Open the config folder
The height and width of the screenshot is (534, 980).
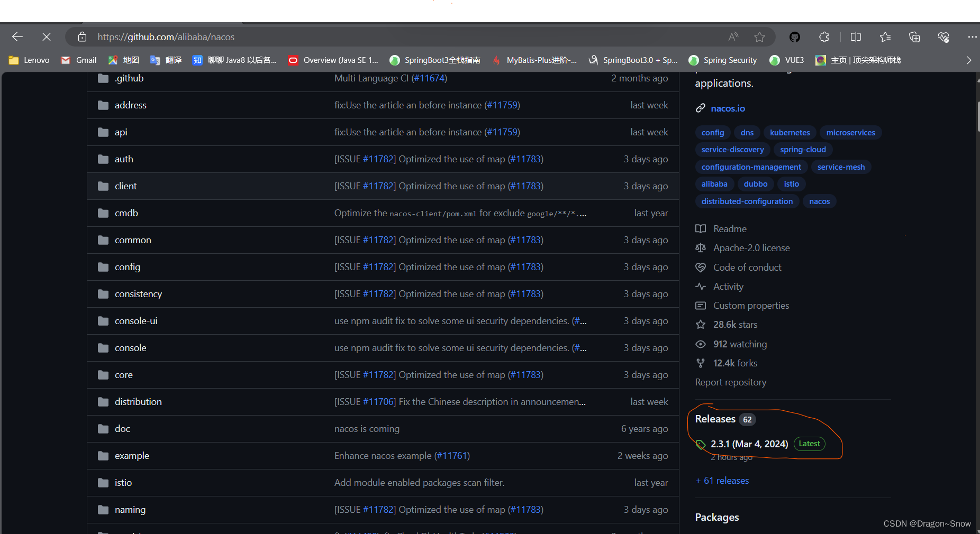(128, 267)
